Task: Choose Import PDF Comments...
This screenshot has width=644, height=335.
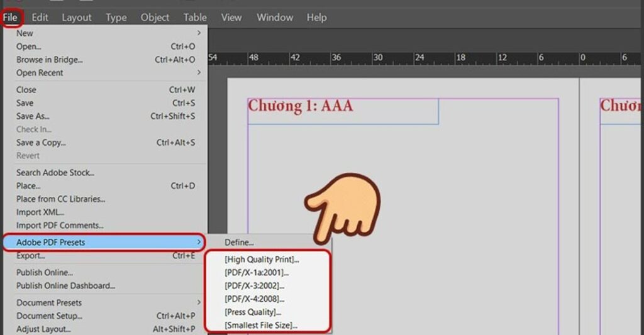Action: 105,226
